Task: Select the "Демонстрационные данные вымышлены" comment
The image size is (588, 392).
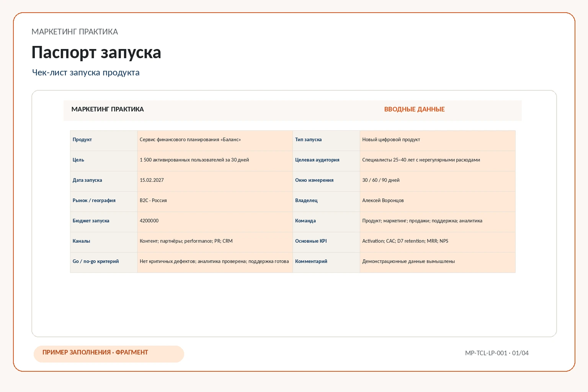Action: (438, 262)
